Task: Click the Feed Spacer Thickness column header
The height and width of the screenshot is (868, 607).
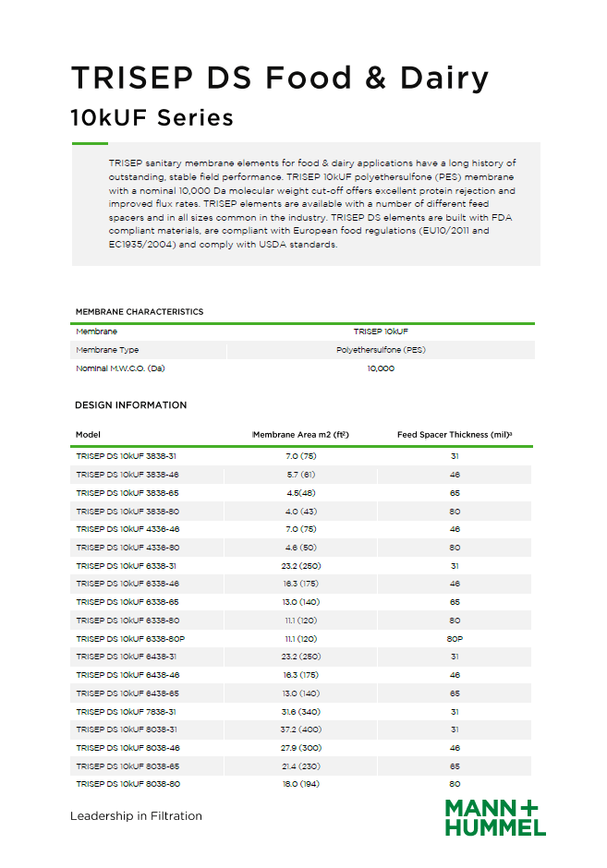Action: [455, 435]
